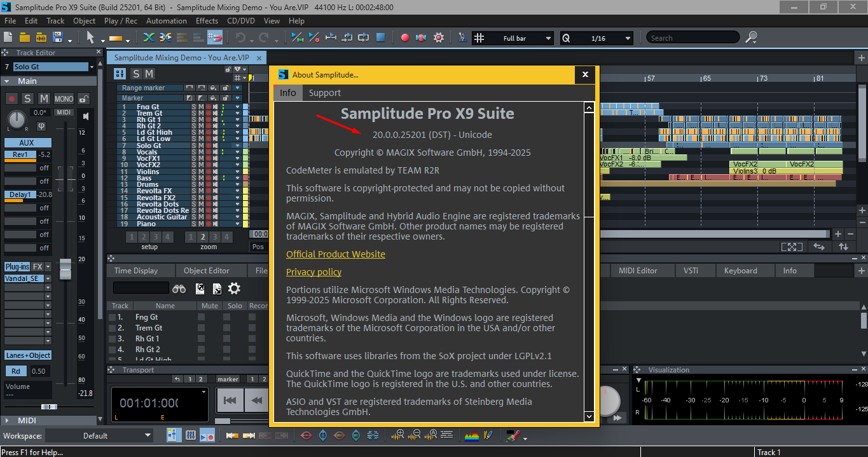Toggle global Solo S button in project header
The height and width of the screenshot is (457, 868).
click(x=136, y=74)
